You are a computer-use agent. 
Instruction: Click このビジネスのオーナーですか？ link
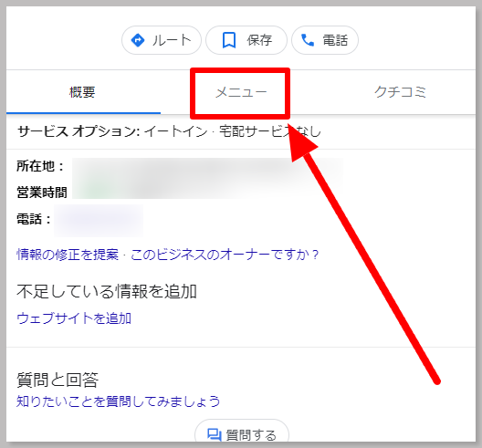[225, 255]
